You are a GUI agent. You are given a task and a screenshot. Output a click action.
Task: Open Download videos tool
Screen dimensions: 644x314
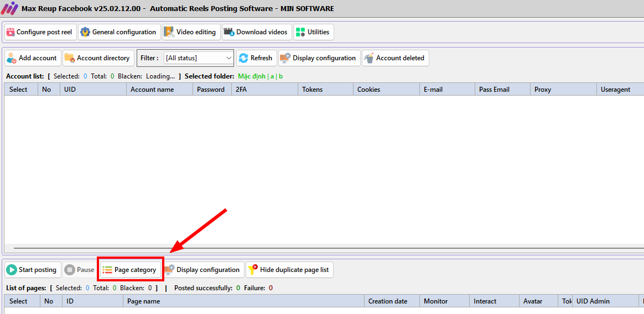point(257,32)
